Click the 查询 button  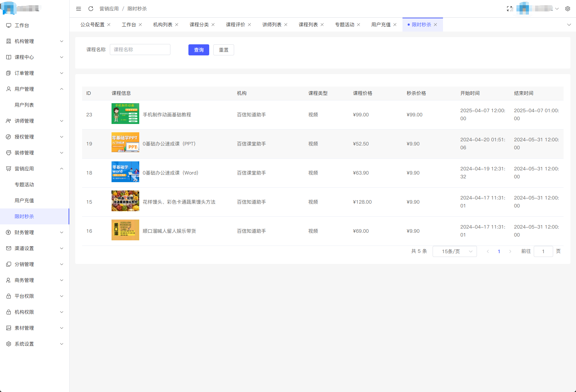click(x=198, y=50)
